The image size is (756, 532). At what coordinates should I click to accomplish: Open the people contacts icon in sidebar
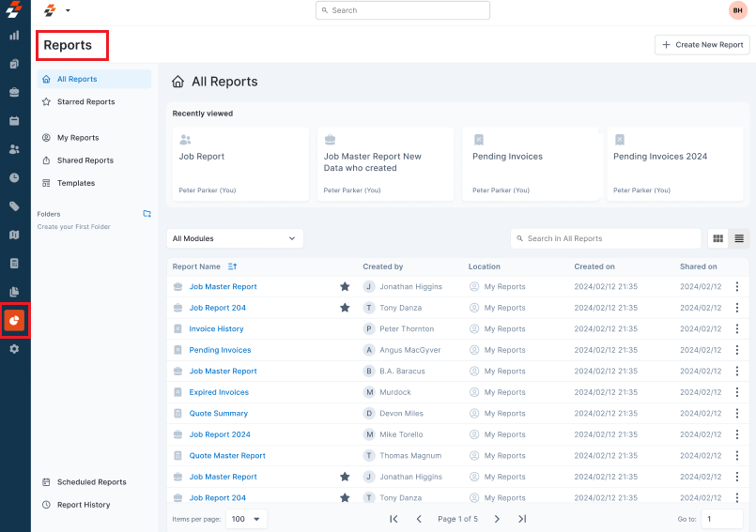[14, 149]
